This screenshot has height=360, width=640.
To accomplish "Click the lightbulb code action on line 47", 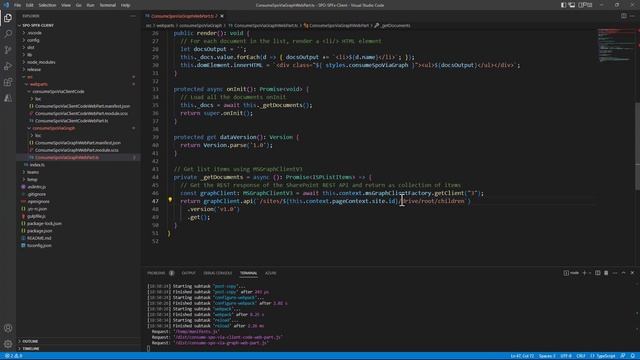I will click(170, 200).
